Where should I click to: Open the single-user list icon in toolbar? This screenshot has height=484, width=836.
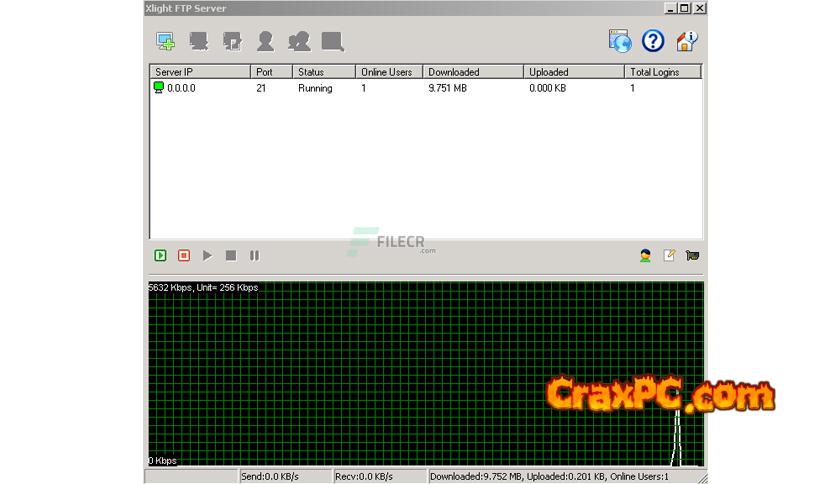click(x=265, y=41)
